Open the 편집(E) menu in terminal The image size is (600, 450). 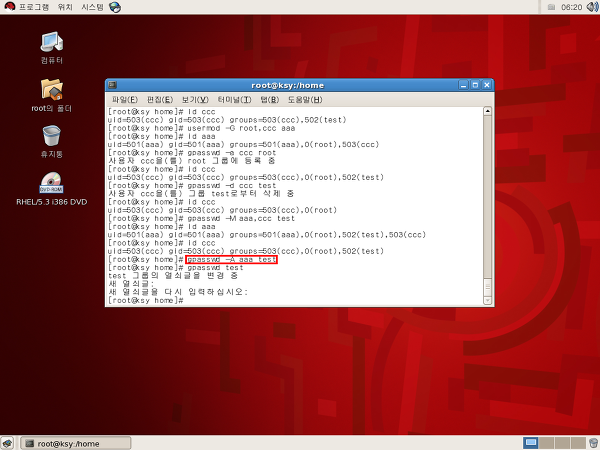(x=160, y=100)
